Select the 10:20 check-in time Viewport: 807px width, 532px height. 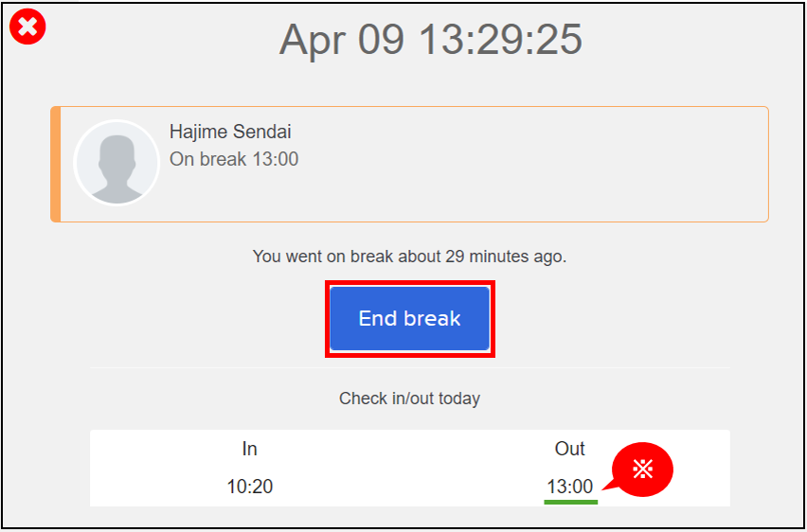250,487
